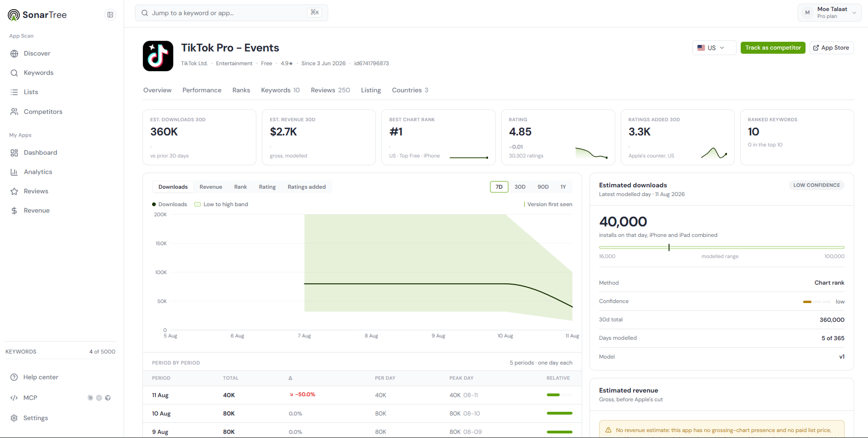Switch the chart metric to Rank
Screen dimensions: 868x438
point(241,187)
